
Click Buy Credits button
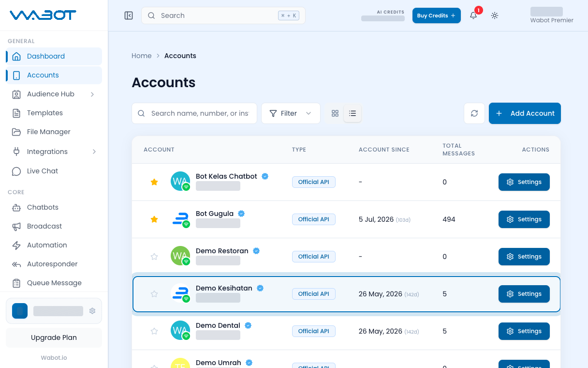click(436, 15)
